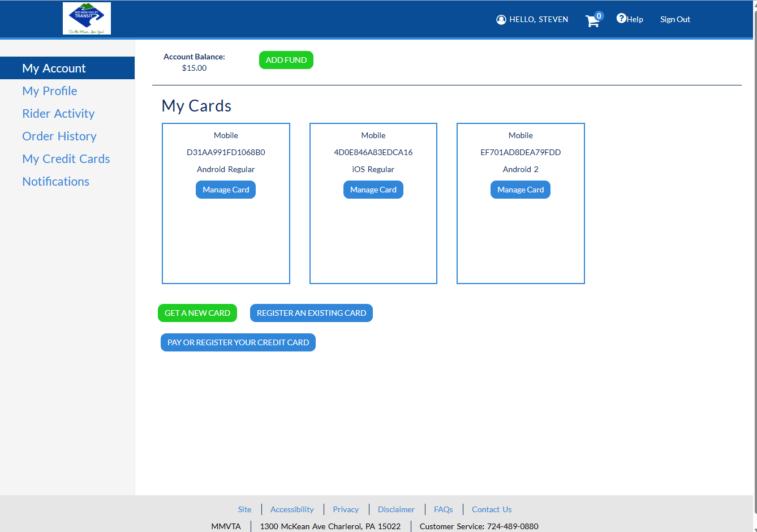Open My Credit Cards section

tap(66, 159)
